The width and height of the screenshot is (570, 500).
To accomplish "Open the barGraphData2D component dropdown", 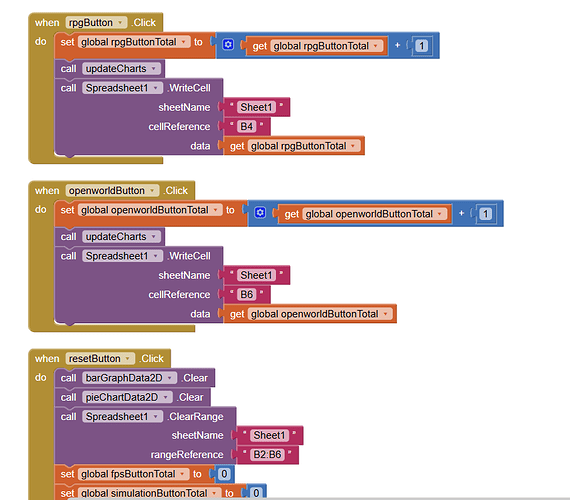I will (x=170, y=378).
